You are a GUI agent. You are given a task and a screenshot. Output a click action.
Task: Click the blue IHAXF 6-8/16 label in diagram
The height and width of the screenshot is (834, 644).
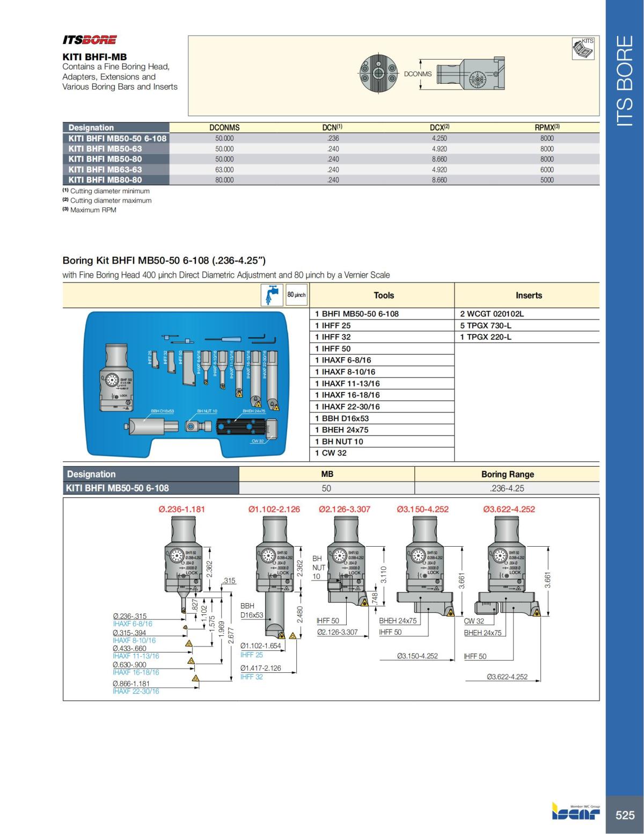click(x=133, y=624)
